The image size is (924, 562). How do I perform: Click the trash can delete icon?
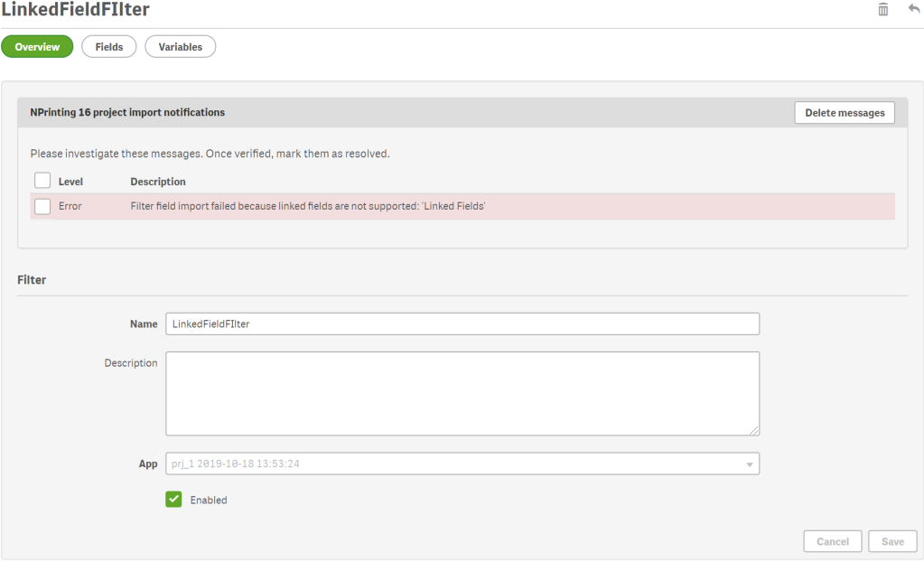click(x=882, y=9)
